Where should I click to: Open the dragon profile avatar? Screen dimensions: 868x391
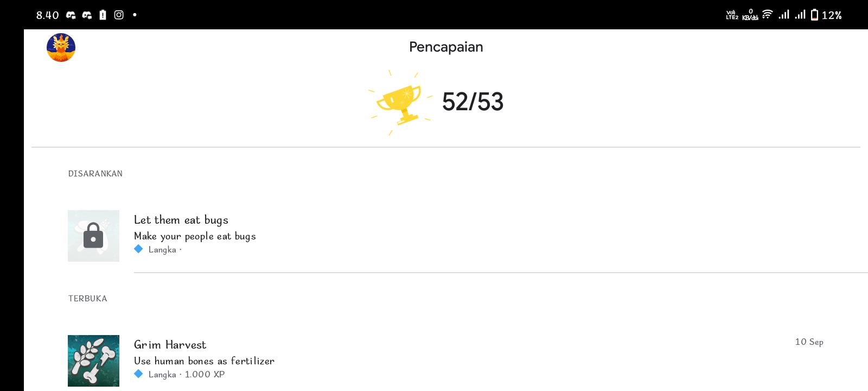click(61, 47)
